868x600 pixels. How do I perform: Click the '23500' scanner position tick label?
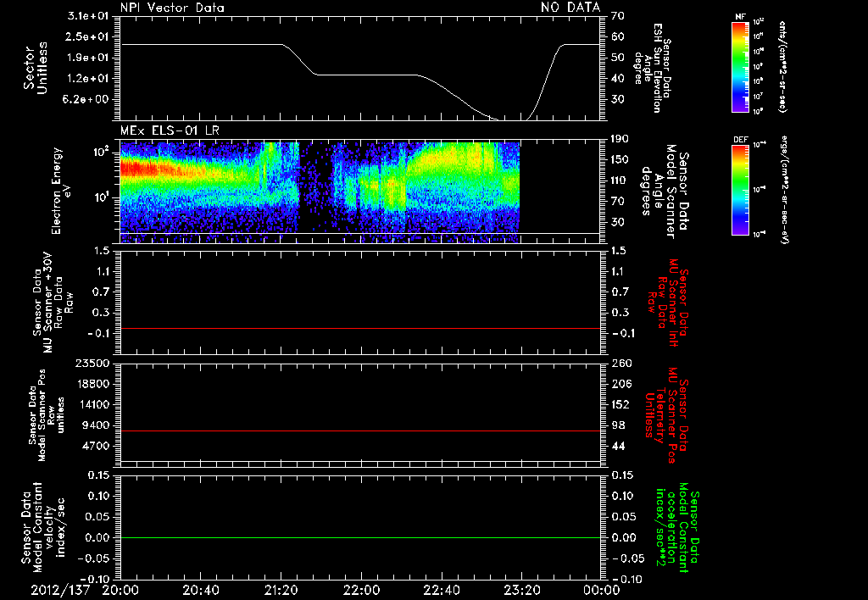pyautogui.click(x=92, y=363)
